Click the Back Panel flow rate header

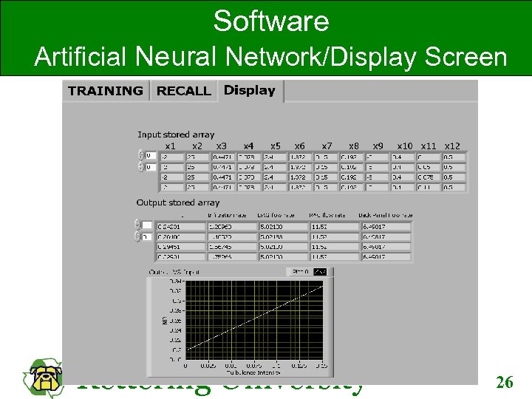pyautogui.click(x=386, y=215)
